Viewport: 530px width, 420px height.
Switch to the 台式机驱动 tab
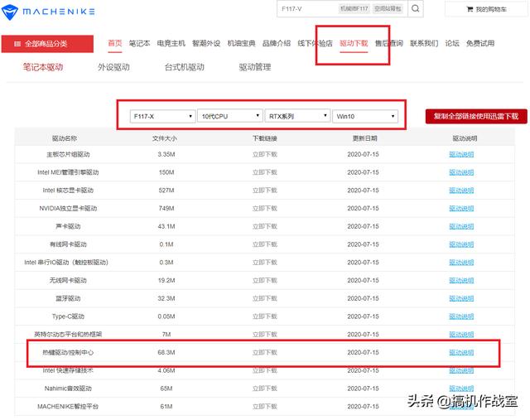pos(184,67)
